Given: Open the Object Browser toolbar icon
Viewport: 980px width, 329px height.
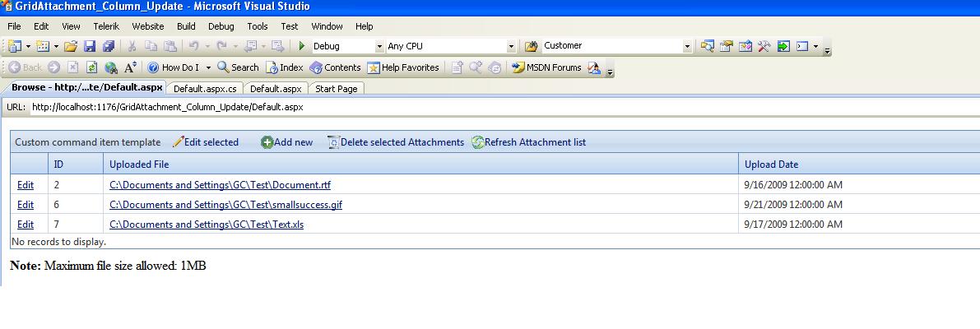Looking at the screenshot, I should 745,46.
